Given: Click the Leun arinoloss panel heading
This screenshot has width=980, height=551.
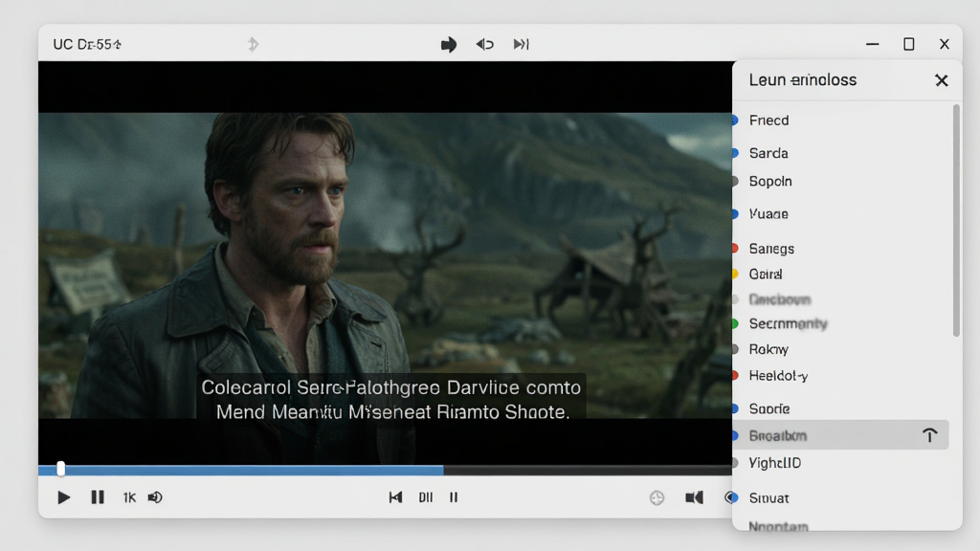Looking at the screenshot, I should [x=803, y=80].
